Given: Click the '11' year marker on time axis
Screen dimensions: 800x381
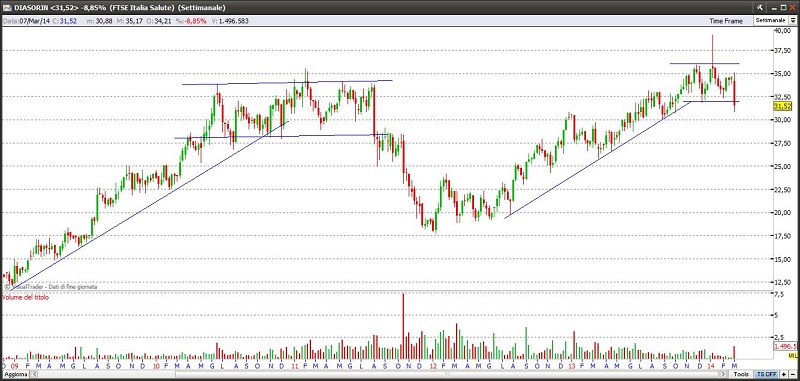Looking at the screenshot, I should [x=295, y=366].
